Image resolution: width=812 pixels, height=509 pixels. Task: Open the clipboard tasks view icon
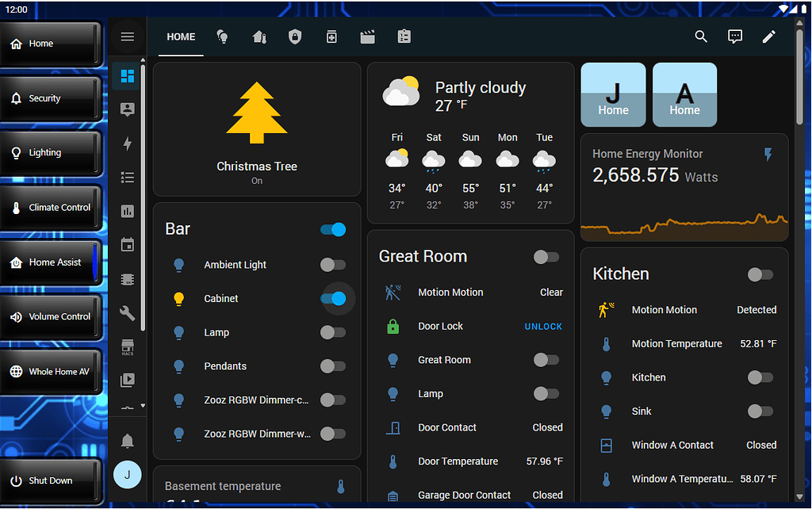404,36
